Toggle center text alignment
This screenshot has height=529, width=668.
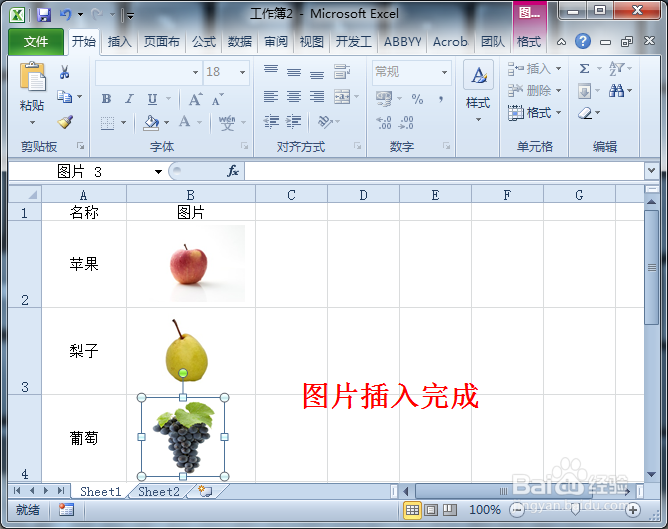[x=294, y=97]
